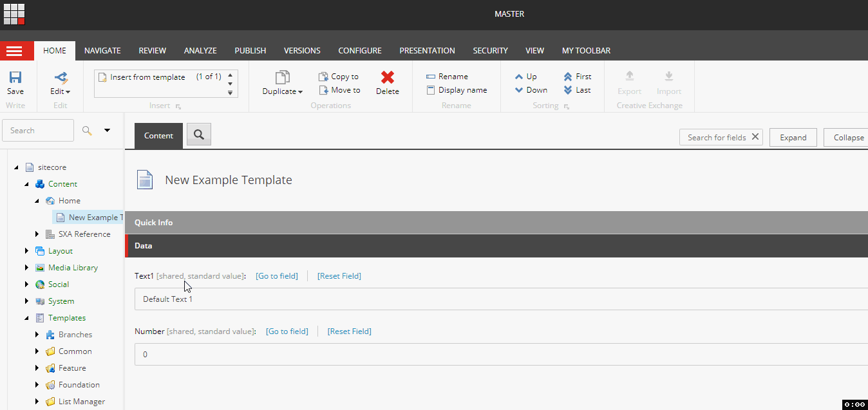The image size is (868, 410).
Task: Move item Down in Sorting
Action: tap(531, 90)
